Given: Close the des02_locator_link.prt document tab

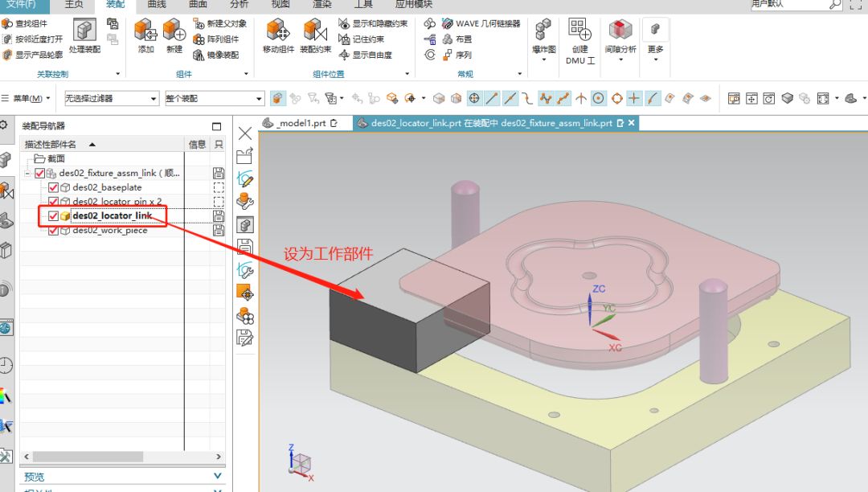Looking at the screenshot, I should (x=631, y=123).
